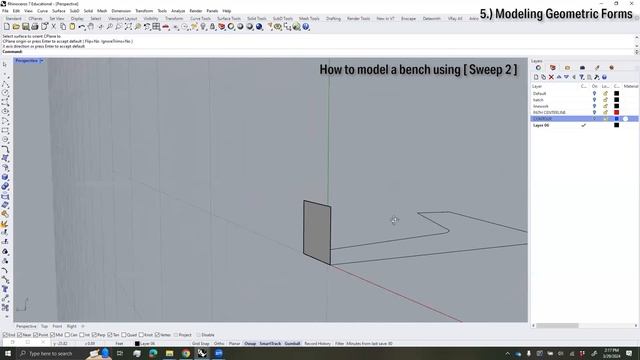640x360 pixels.
Task: Click the blue color swatch of highlighted layer
Action: [x=616, y=119]
